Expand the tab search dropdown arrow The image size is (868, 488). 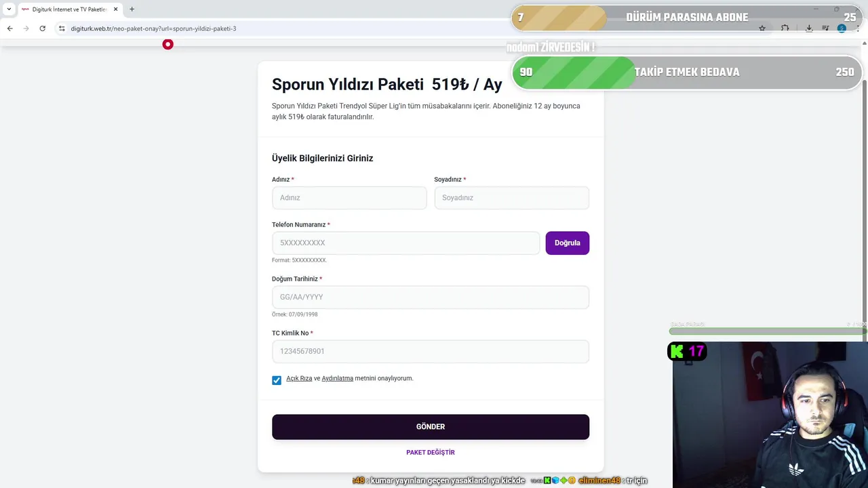[x=9, y=9]
